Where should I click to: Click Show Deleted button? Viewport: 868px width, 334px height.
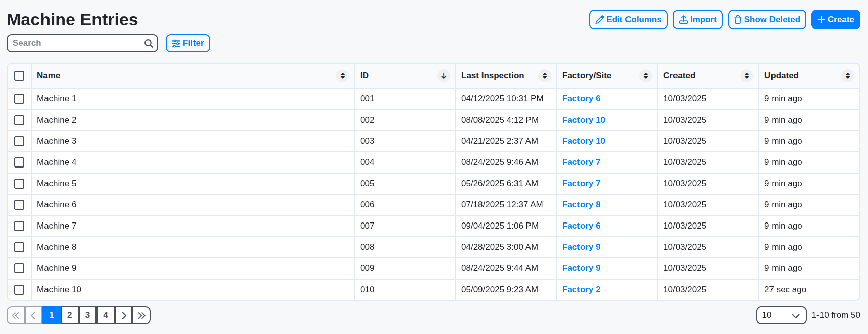767,19
